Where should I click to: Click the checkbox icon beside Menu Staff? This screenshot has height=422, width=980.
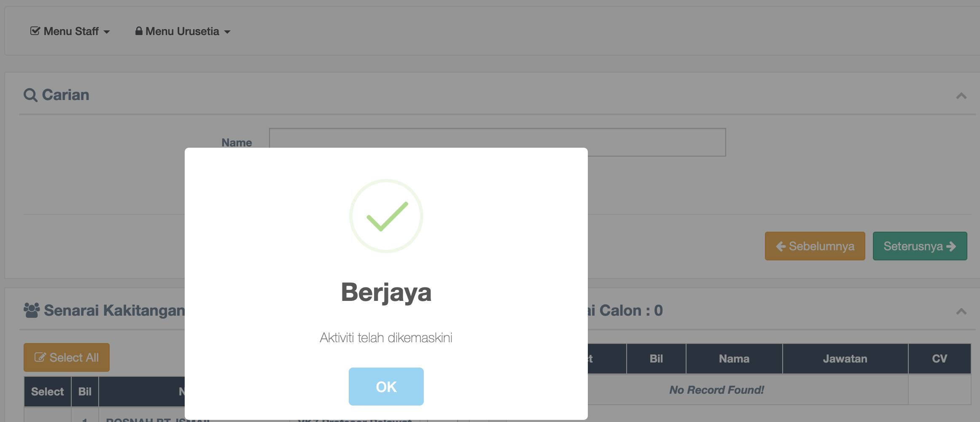pos(35,31)
